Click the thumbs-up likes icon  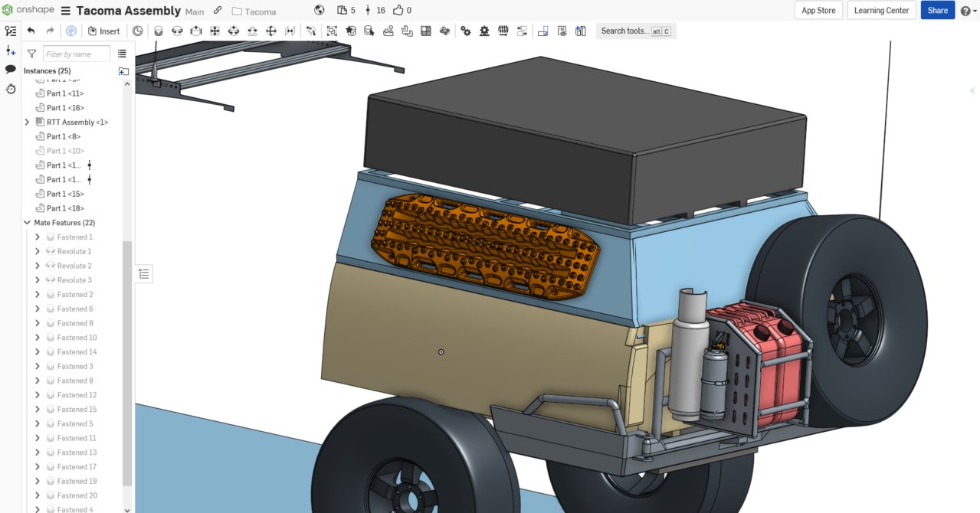398,11
